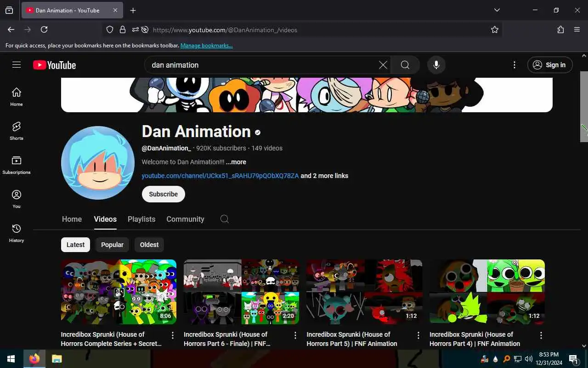Open options for House of Horrors Part 6 video
588x368 pixels.
click(x=295, y=335)
